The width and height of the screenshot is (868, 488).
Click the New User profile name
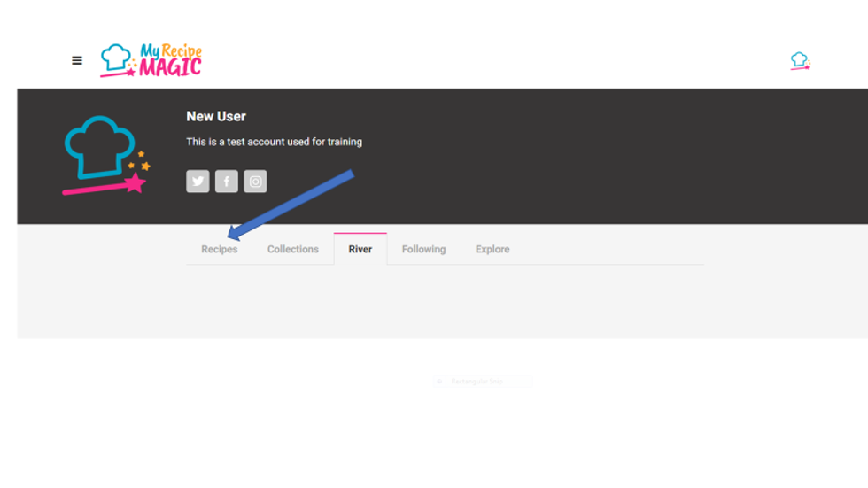click(x=216, y=116)
